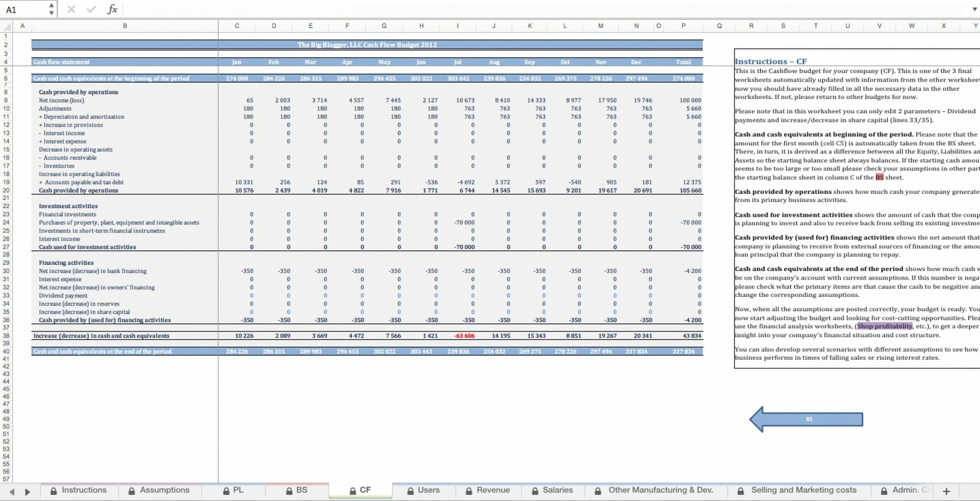
Task: Click the lock icon on PL tab
Action: click(226, 490)
